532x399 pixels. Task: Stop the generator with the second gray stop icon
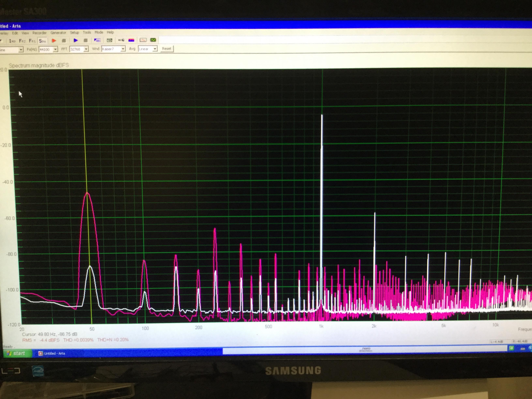coord(85,40)
